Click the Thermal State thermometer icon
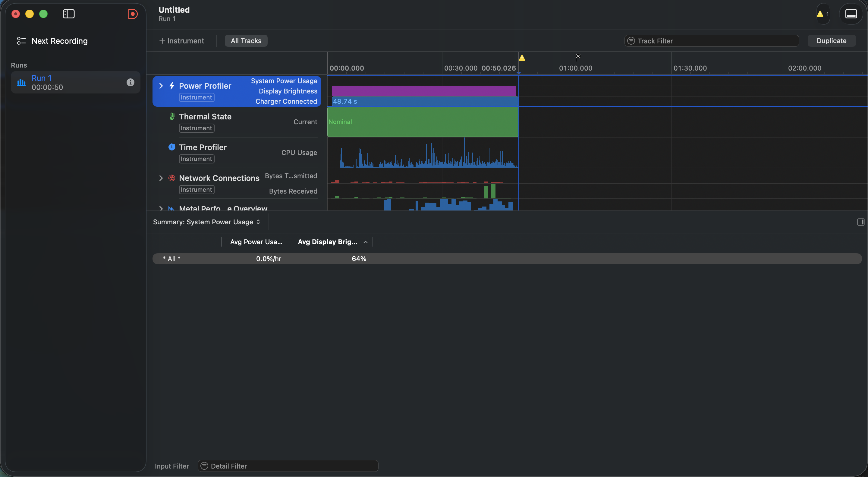Image resolution: width=868 pixels, height=477 pixels. tap(172, 117)
